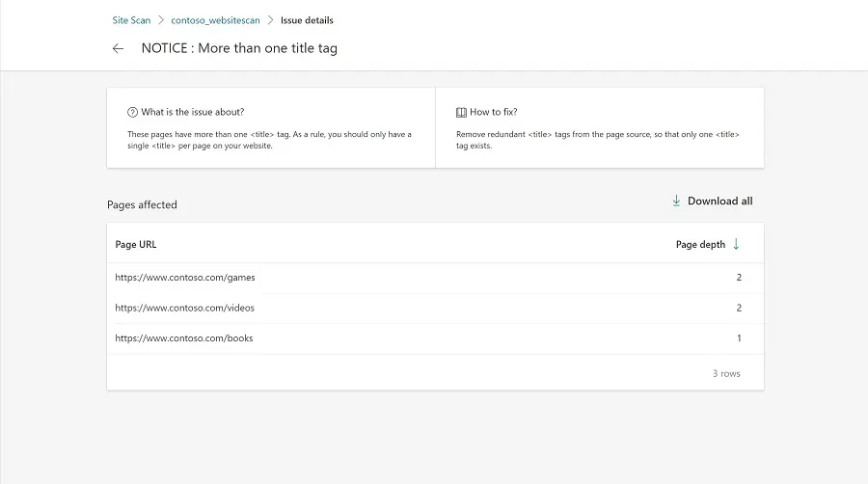Toggle the Page depth sort arrow
868x484 pixels.
click(x=737, y=244)
